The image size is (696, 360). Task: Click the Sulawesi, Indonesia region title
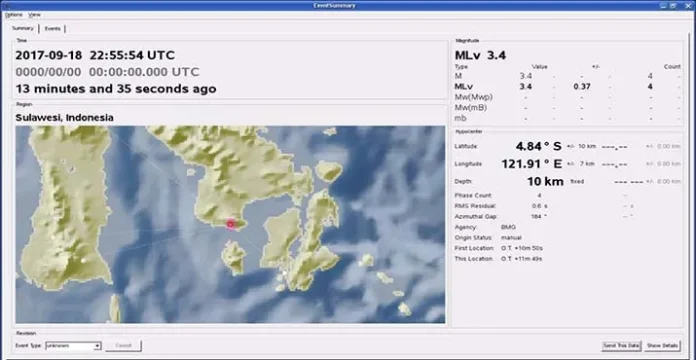point(64,118)
